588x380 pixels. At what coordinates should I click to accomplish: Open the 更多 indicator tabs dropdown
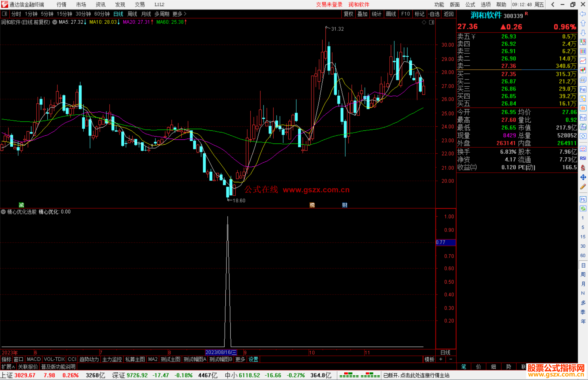tap(240, 359)
